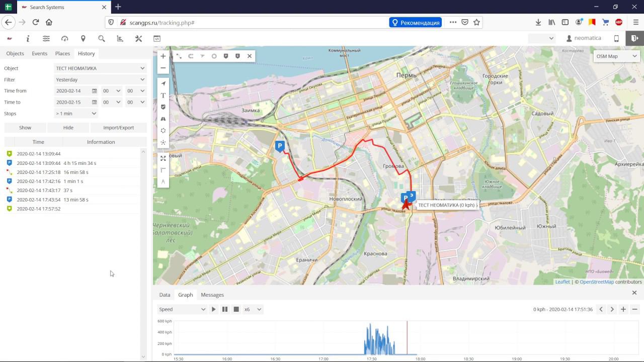Viewport: 644px width, 362px height.
Task: Stop the route playback
Action: point(236,309)
